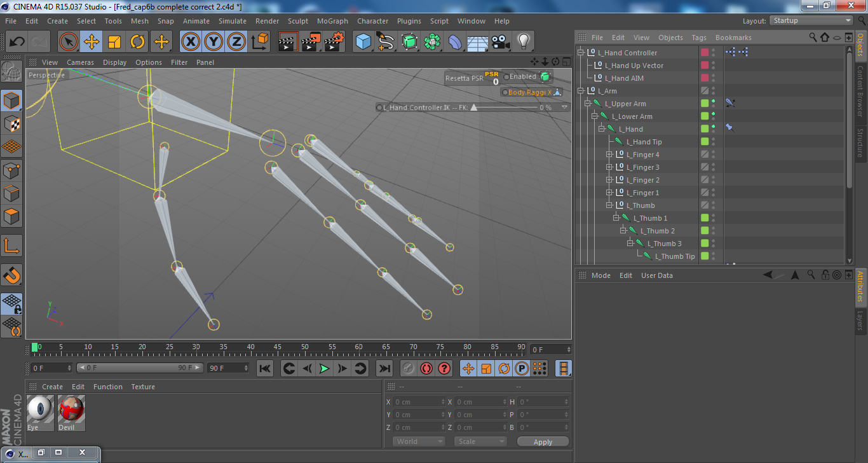The height and width of the screenshot is (463, 868).
Task: Click the light bulb icon
Action: pos(524,42)
